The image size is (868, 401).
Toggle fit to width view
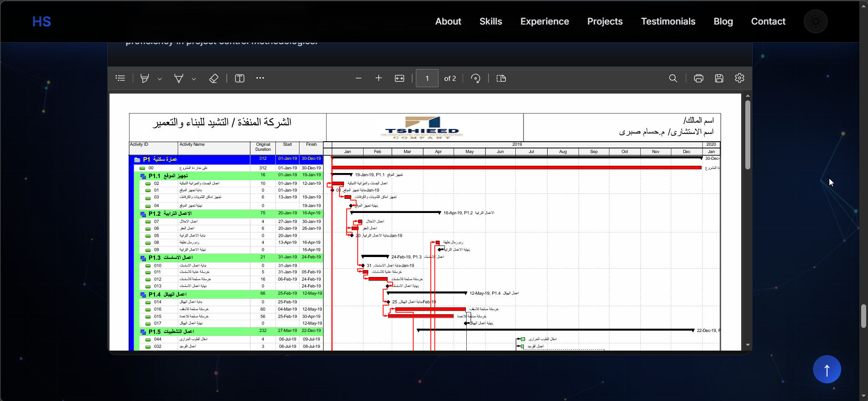[399, 78]
